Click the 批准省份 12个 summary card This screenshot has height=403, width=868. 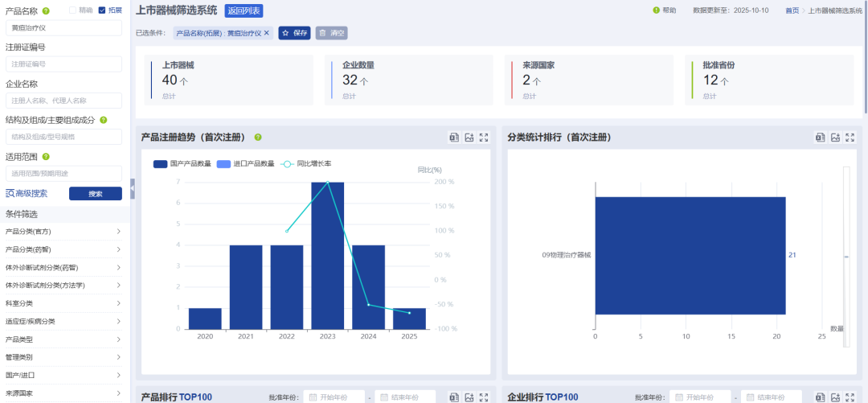click(x=769, y=80)
